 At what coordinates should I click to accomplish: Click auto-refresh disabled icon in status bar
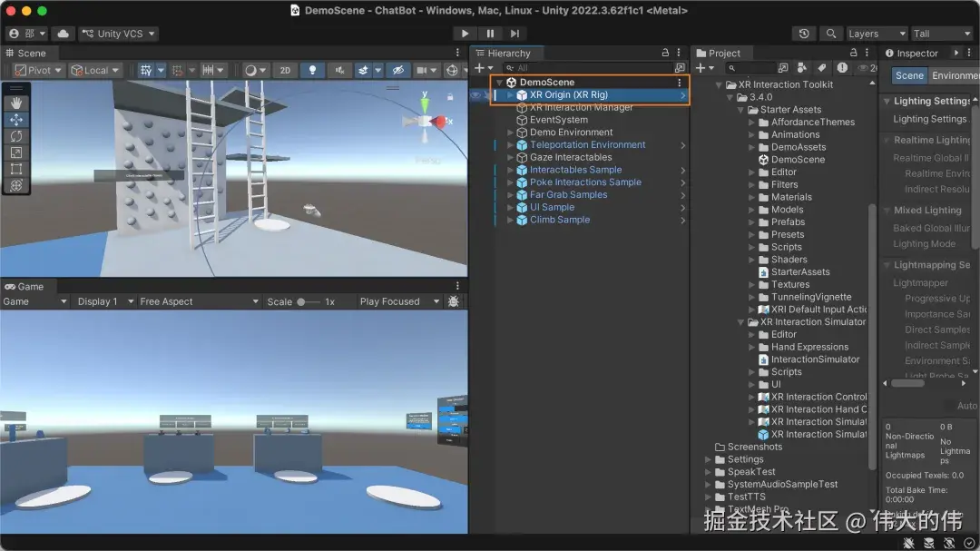(949, 543)
